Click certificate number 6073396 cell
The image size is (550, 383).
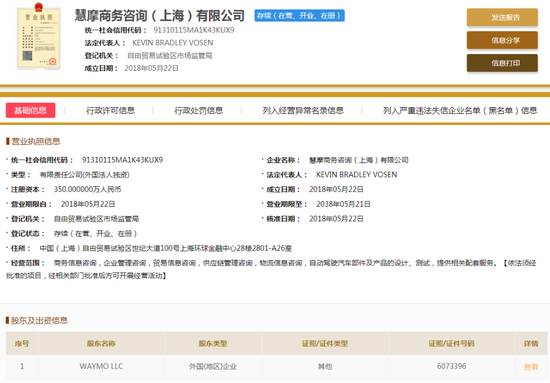451,366
